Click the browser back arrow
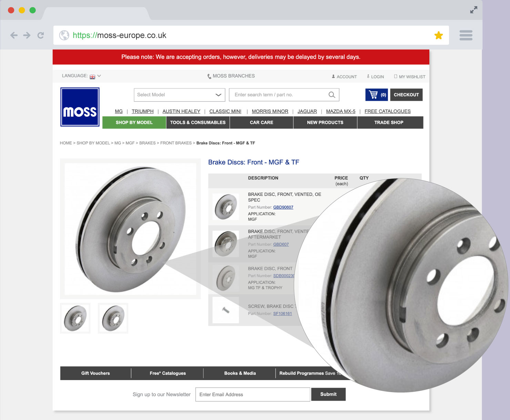The height and width of the screenshot is (420, 510). [14, 35]
